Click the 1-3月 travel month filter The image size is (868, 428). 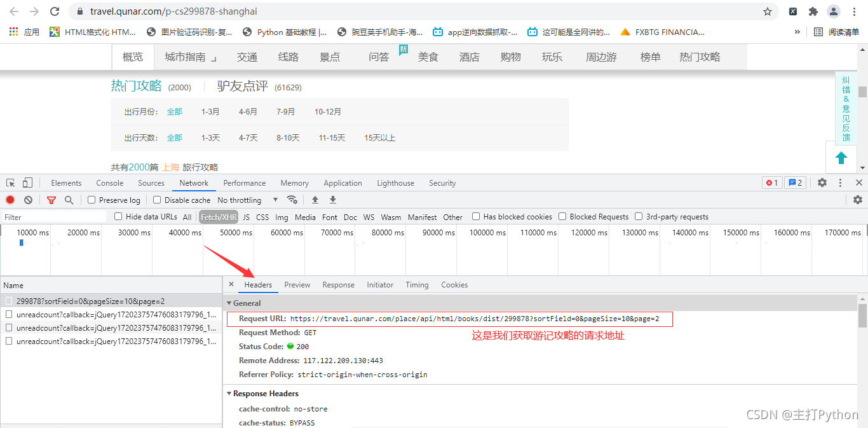pos(210,112)
